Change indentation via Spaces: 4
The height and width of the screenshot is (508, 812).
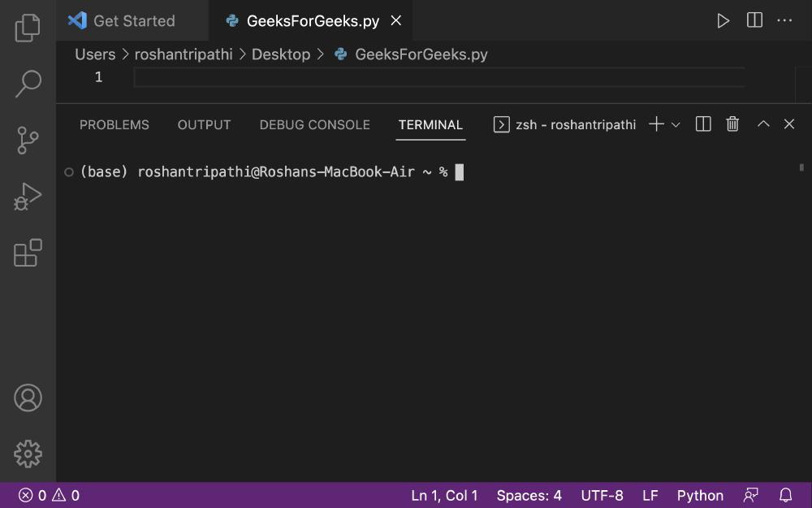coord(529,496)
